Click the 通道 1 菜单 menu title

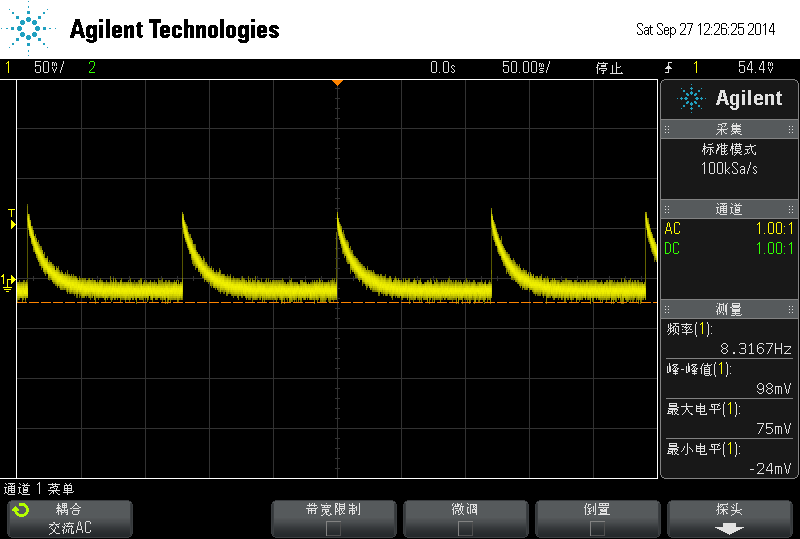tap(39, 489)
